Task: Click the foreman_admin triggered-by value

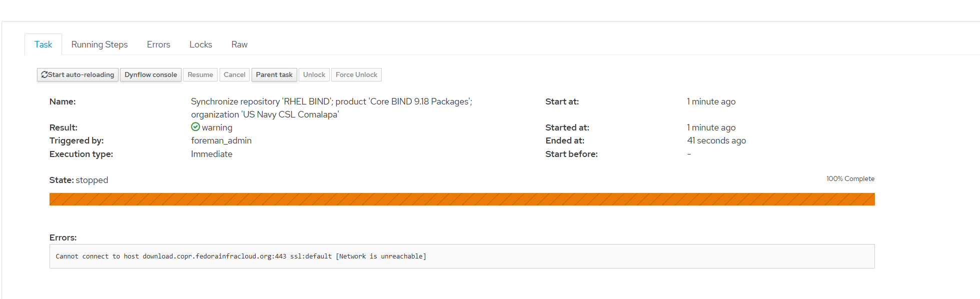Action: pos(221,140)
